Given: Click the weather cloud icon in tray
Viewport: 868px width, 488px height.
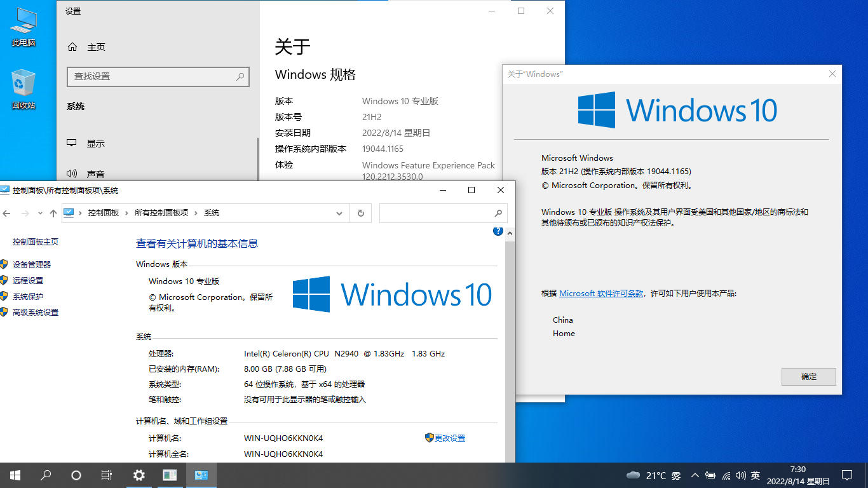Looking at the screenshot, I should [x=633, y=475].
